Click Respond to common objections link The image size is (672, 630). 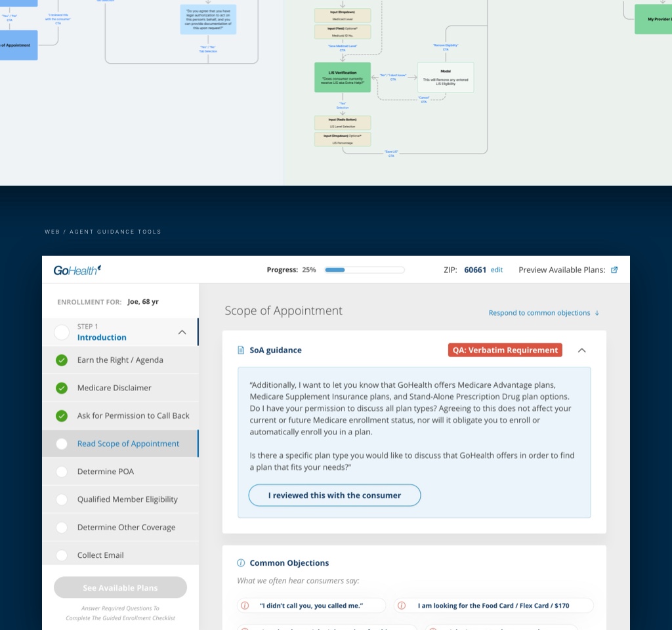click(x=539, y=313)
